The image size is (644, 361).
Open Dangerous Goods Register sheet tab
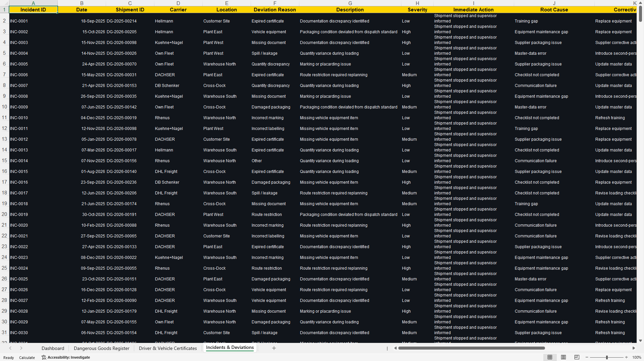coord(101,348)
